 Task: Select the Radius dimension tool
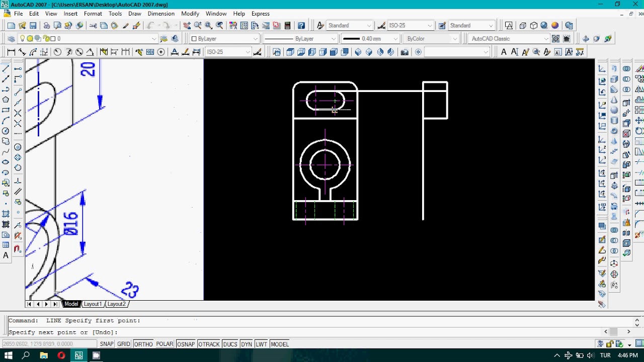coord(57,52)
